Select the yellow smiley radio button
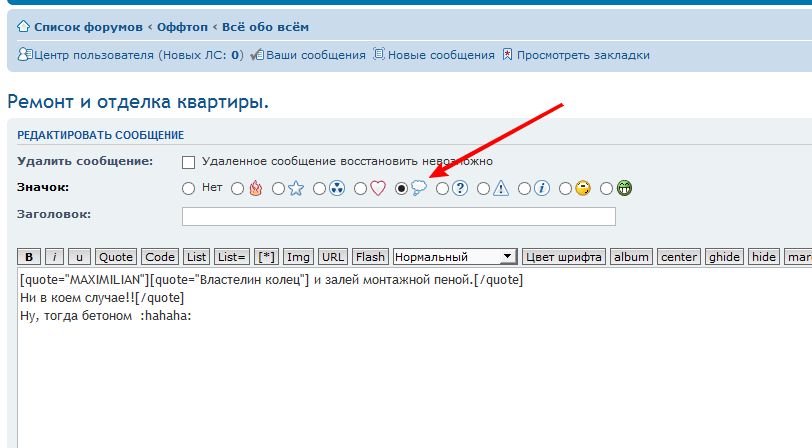 566,189
